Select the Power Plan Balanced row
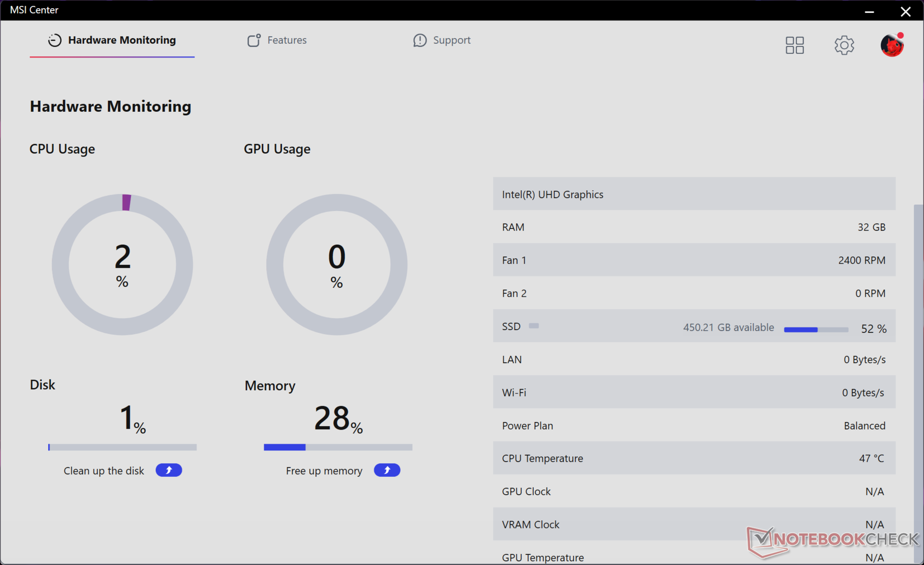The image size is (924, 565). coord(693,426)
